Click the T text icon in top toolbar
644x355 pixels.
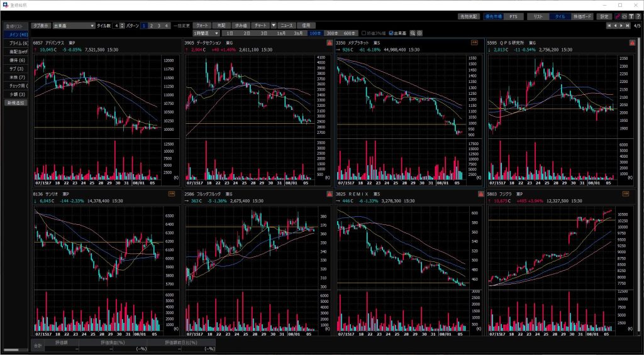click(x=631, y=16)
